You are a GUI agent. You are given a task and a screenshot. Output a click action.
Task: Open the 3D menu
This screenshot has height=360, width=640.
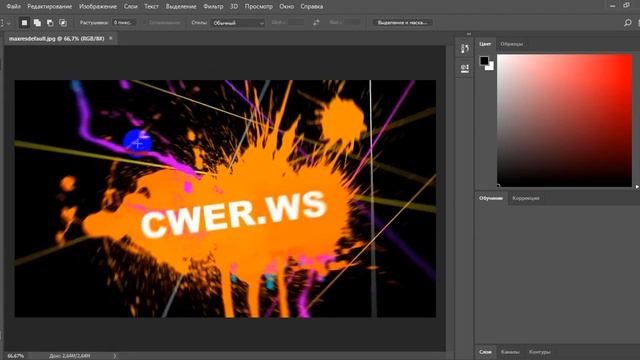pos(234,7)
